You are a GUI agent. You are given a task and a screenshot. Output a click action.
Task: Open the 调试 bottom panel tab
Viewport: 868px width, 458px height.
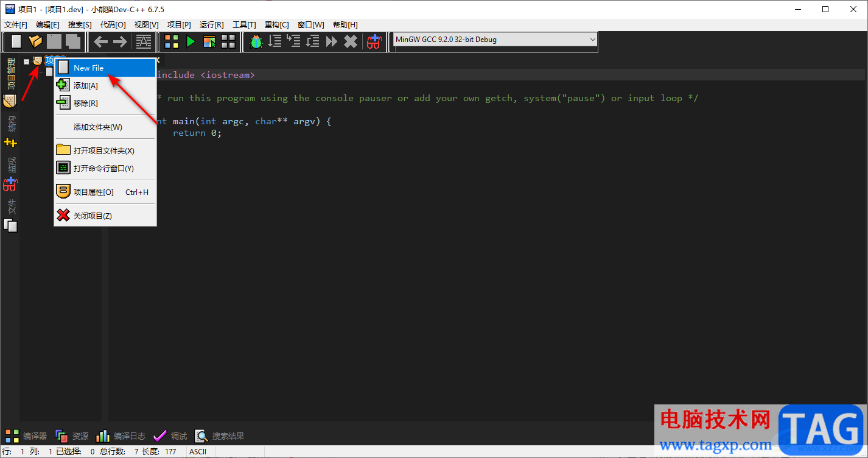click(170, 436)
